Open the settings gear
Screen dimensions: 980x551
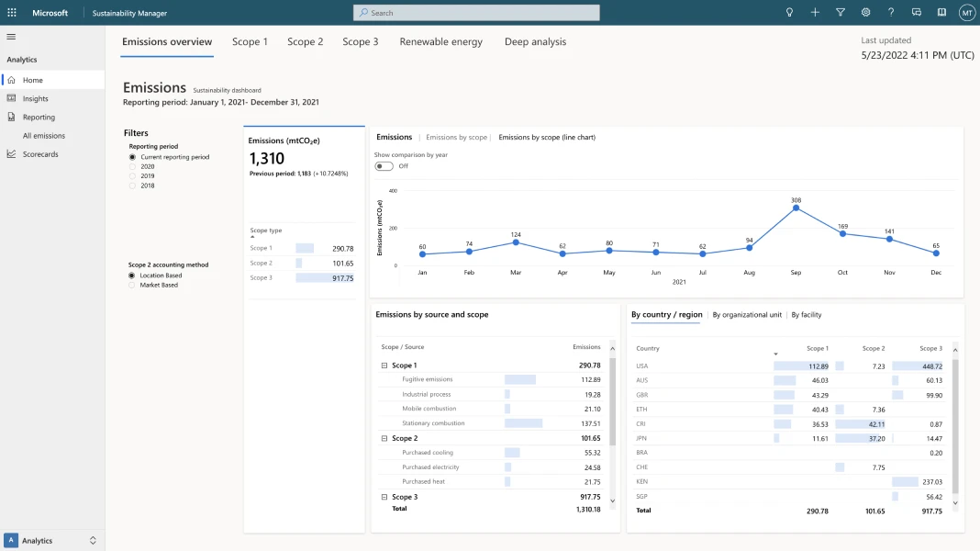(x=863, y=12)
